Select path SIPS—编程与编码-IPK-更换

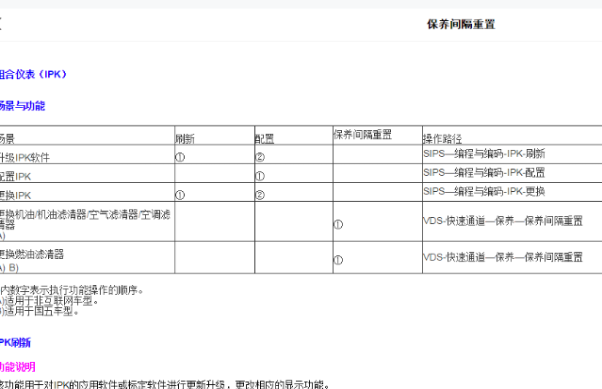point(484,191)
